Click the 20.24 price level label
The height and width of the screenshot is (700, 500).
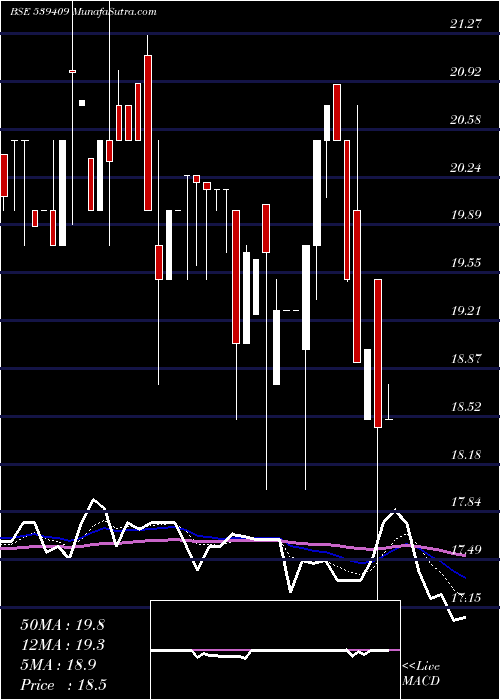(x=466, y=168)
